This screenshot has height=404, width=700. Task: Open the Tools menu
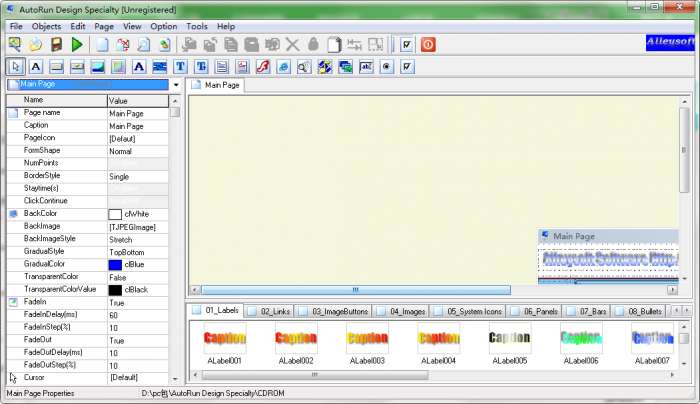(197, 25)
